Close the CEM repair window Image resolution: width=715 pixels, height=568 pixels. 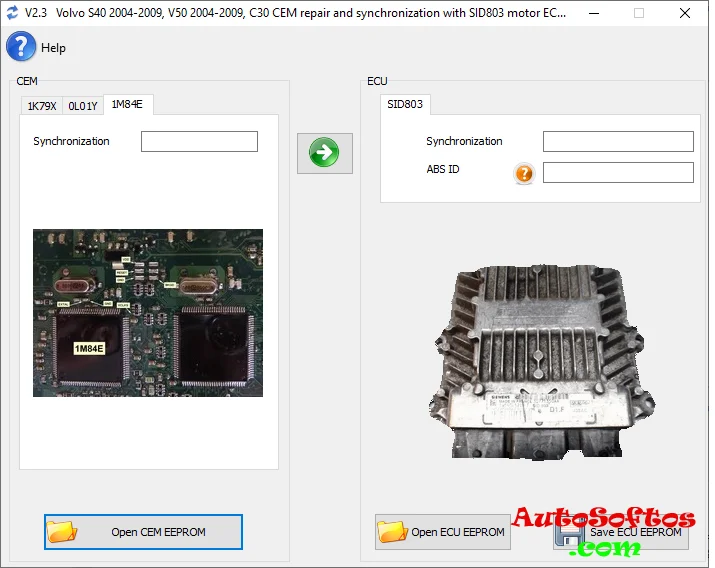pos(684,13)
